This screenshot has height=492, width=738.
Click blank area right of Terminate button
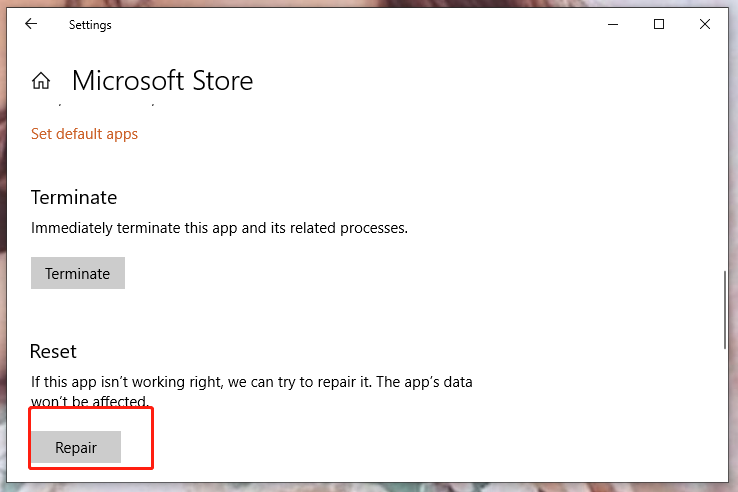point(350,273)
